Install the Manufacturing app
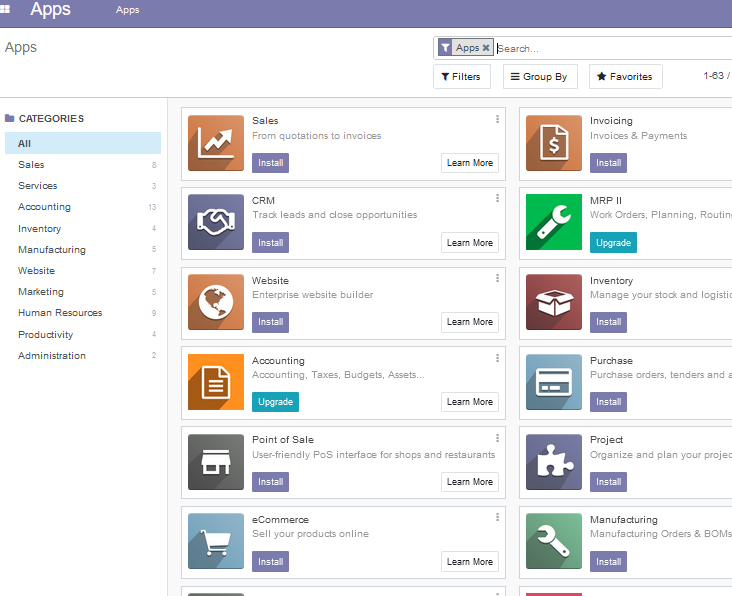The image size is (732, 596). 608,561
